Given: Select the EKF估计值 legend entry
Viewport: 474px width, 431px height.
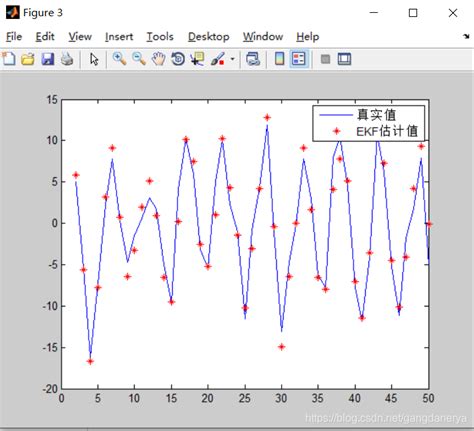Looking at the screenshot, I should [387, 131].
